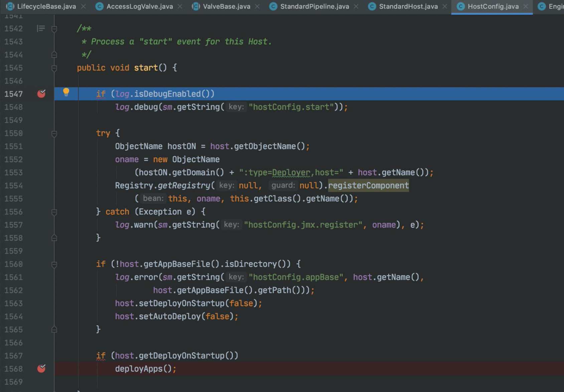
Task: Click the deployApps() call
Action: 143,369
